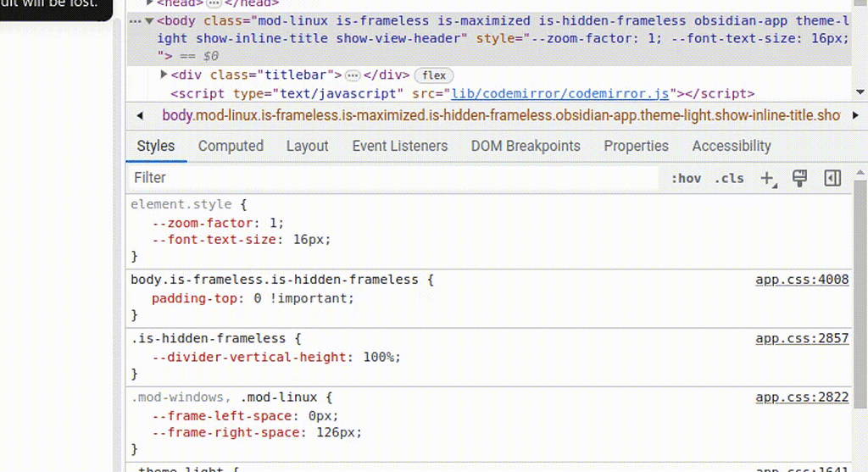Click the styles pane vertical scrollbar
Screen dimensions: 868x472
[x=860, y=293]
